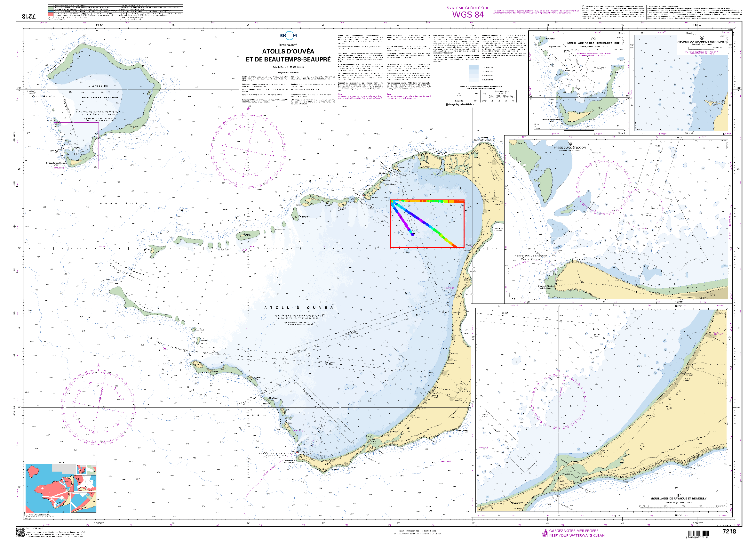This screenshot has width=756, height=543.
Task: Click the 'Mouillages de Fayaoué et de Mouly' label
Action: (678, 498)
